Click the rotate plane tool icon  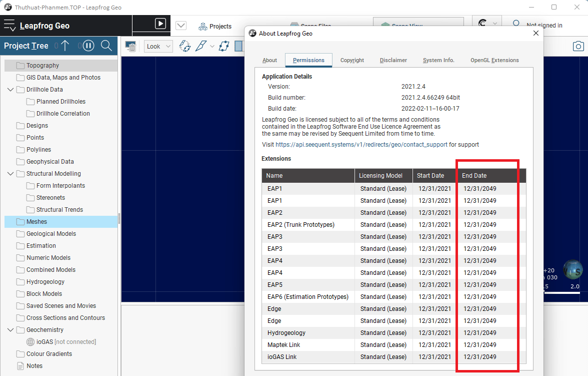tap(184, 46)
